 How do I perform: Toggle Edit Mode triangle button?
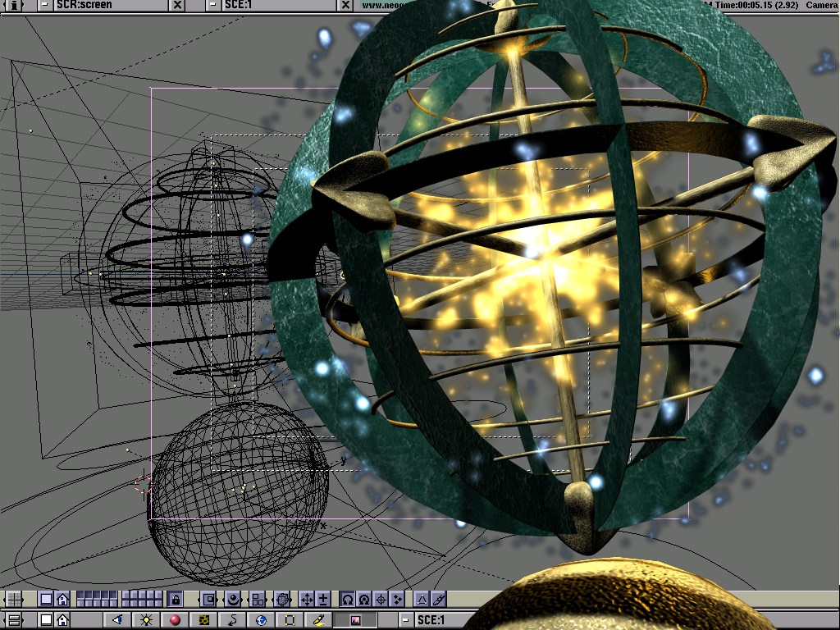coord(422,599)
